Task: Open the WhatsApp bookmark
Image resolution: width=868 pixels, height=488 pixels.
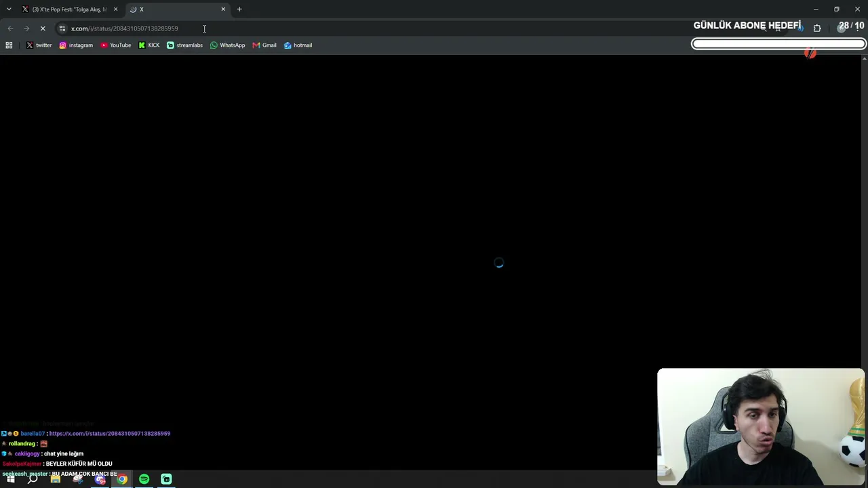Action: [x=227, y=45]
